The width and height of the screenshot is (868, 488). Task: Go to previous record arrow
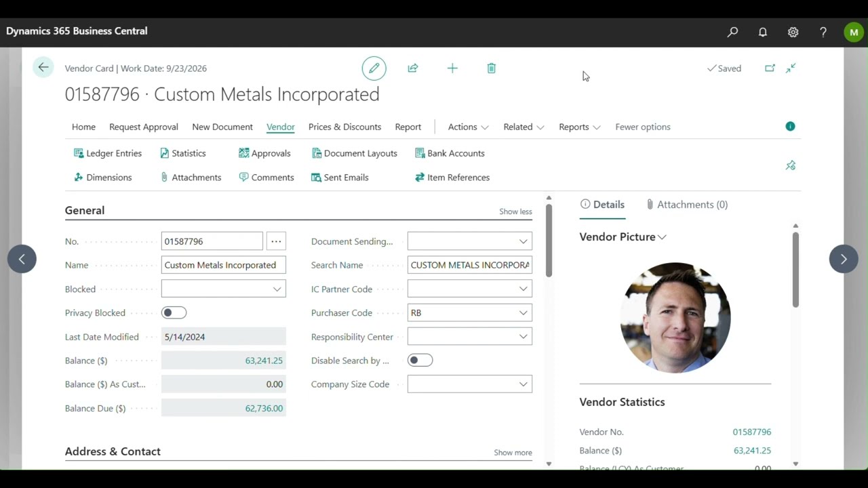coord(22,259)
